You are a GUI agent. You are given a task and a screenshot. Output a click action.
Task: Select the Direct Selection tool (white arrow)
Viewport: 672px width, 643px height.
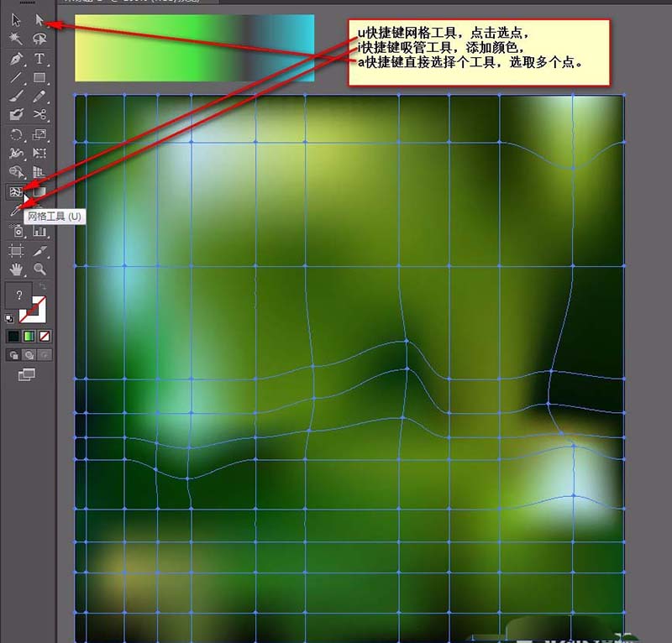(x=39, y=20)
